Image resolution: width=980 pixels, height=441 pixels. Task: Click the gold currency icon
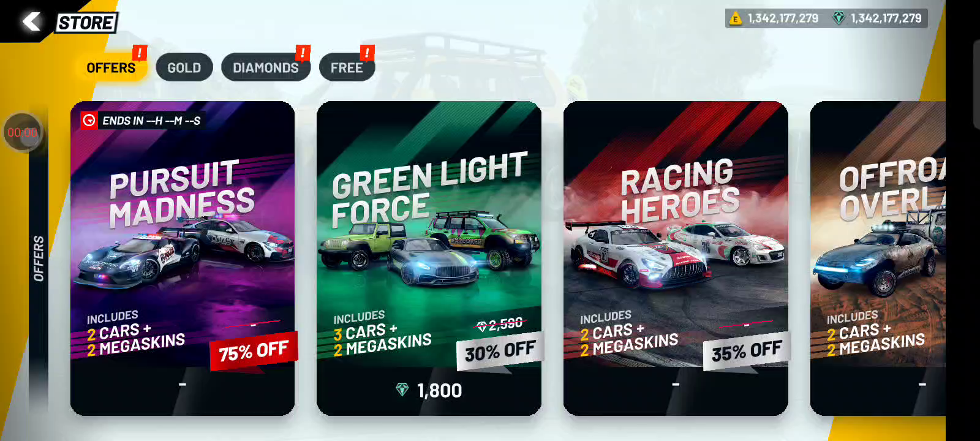tap(735, 18)
